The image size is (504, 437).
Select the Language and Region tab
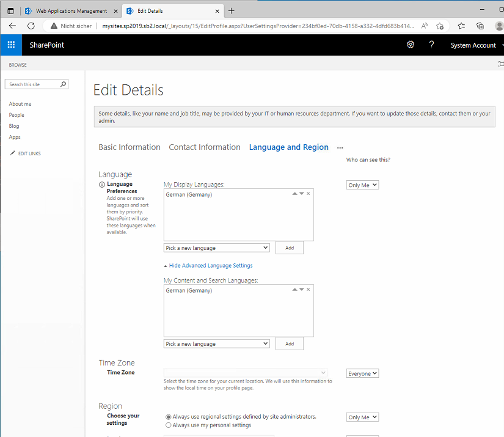pyautogui.click(x=288, y=147)
